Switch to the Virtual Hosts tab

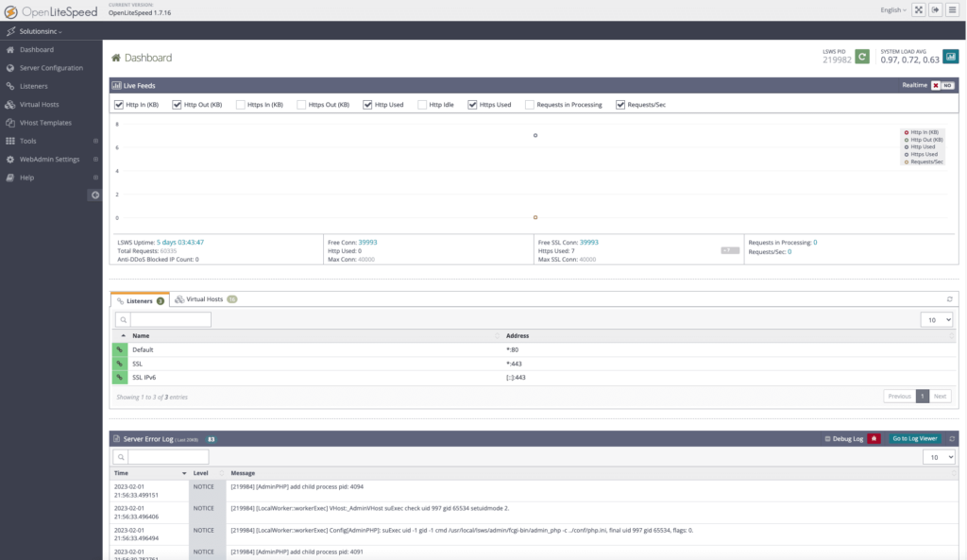(x=206, y=299)
